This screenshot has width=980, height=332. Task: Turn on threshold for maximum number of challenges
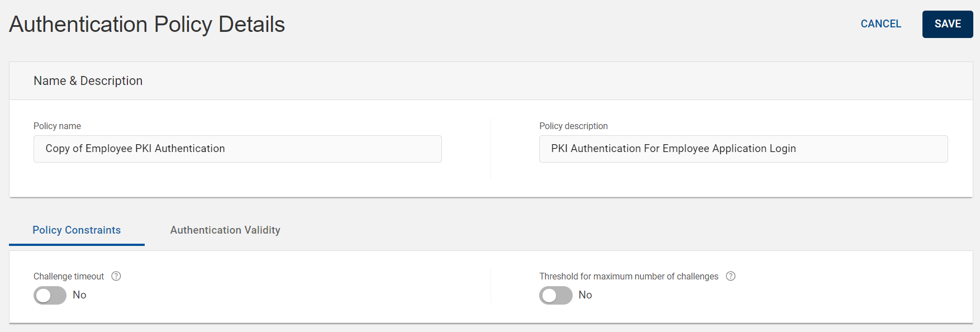click(556, 295)
